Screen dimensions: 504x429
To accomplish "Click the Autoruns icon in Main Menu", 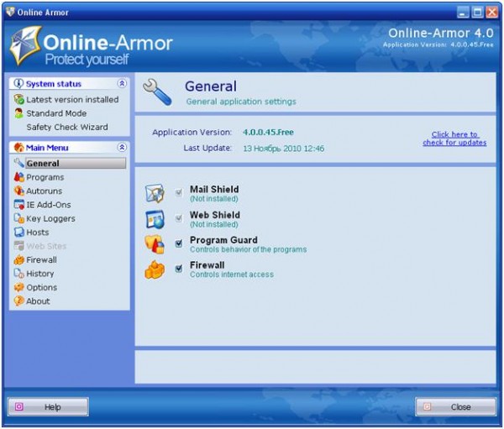I will pyautogui.click(x=19, y=191).
